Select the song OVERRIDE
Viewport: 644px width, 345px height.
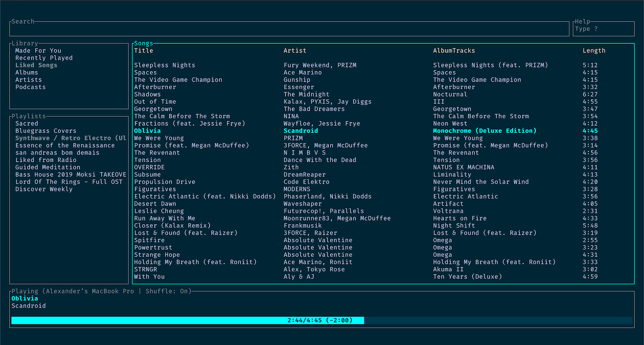tap(149, 167)
